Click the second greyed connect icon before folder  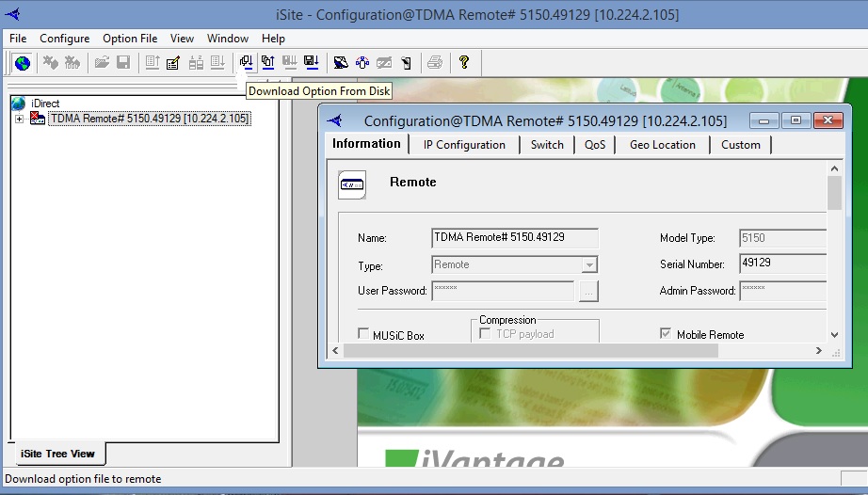tap(72, 62)
